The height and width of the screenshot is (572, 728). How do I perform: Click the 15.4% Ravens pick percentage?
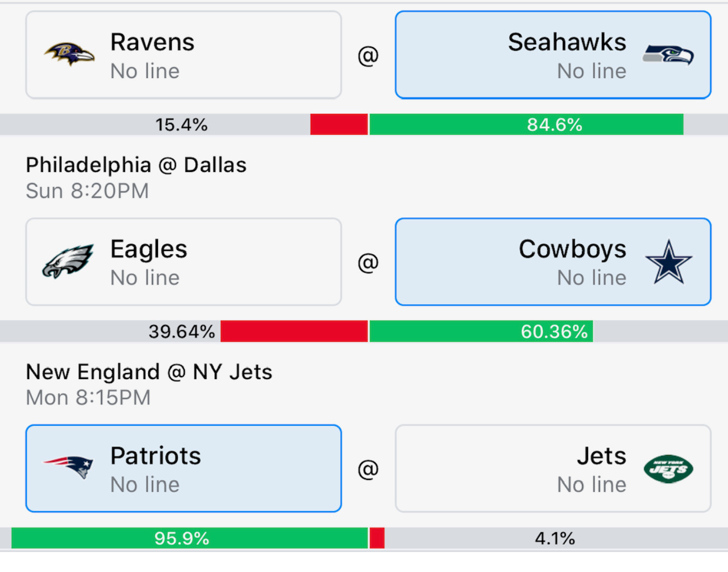click(x=181, y=125)
